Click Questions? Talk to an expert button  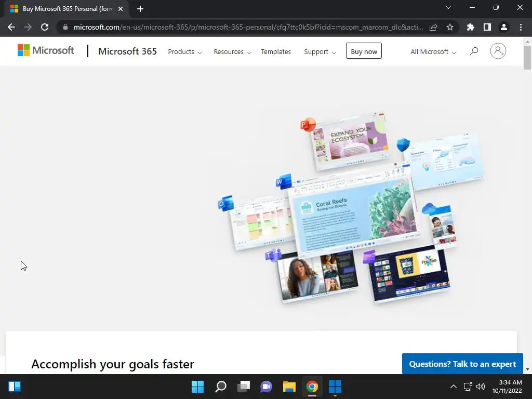click(x=462, y=364)
